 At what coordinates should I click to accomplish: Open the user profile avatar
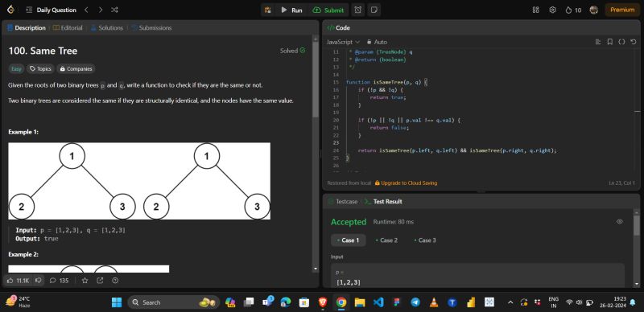click(593, 10)
